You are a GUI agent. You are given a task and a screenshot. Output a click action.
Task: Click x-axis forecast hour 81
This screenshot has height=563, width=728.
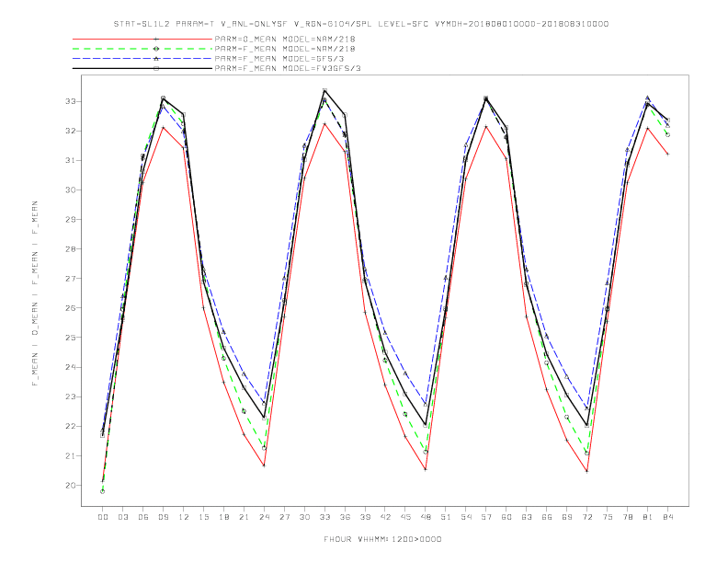click(648, 517)
